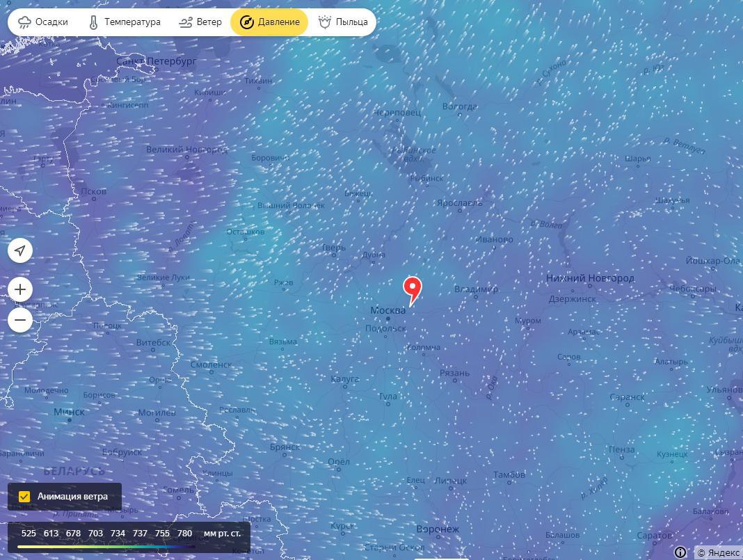This screenshot has height=560, width=743.
Task: Zoom in with the plus button
Action: (20, 289)
